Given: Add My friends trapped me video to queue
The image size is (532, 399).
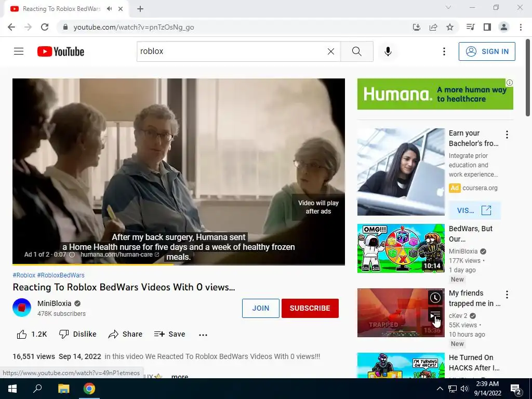Looking at the screenshot, I should (435, 314).
